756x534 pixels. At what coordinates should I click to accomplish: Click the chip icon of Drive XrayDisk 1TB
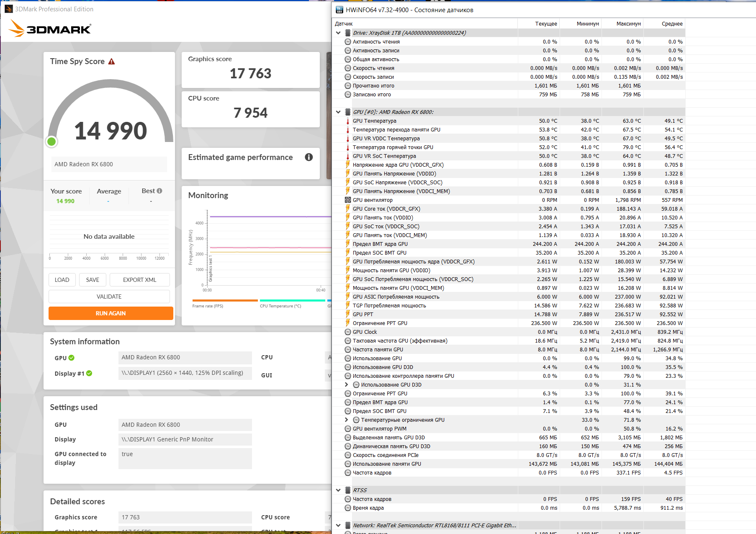(x=347, y=33)
